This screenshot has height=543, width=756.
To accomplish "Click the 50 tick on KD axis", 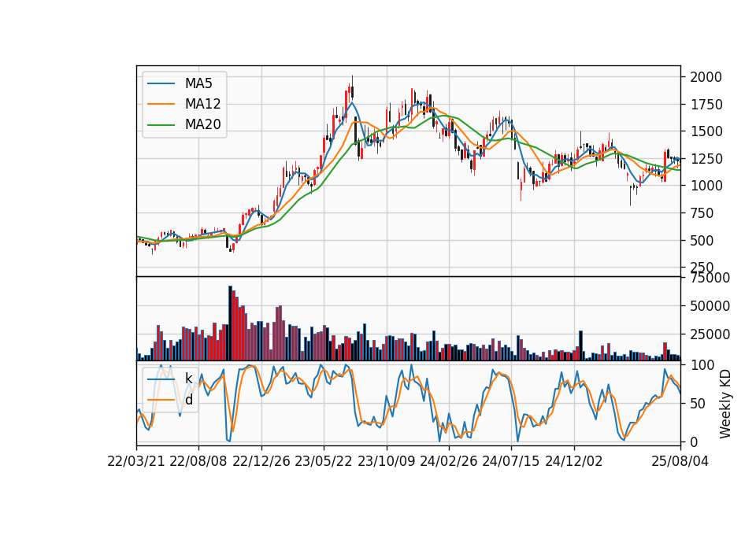I will click(699, 403).
